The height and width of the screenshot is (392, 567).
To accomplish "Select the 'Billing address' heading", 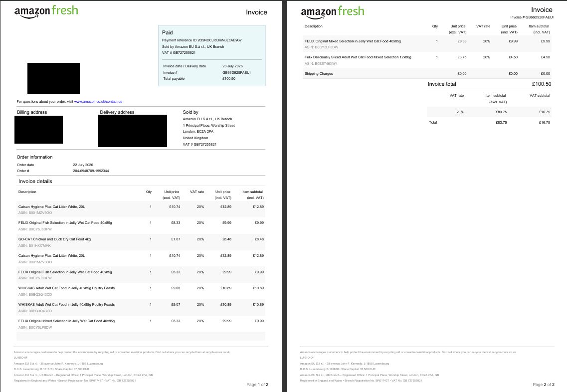I will (x=32, y=112).
